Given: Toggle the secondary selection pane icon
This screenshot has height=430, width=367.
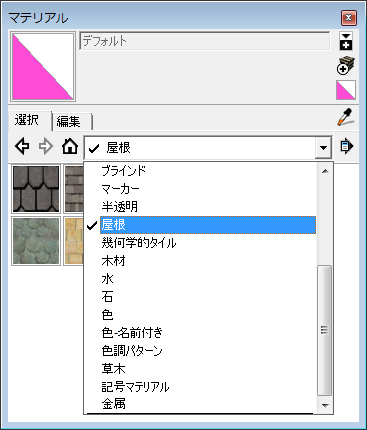Looking at the screenshot, I should coord(346,41).
